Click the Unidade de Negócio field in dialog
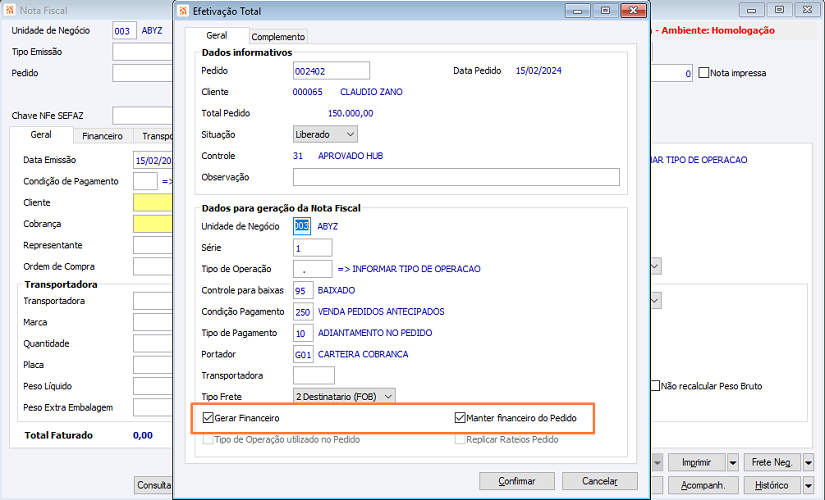This screenshot has height=500, width=825. [x=301, y=226]
